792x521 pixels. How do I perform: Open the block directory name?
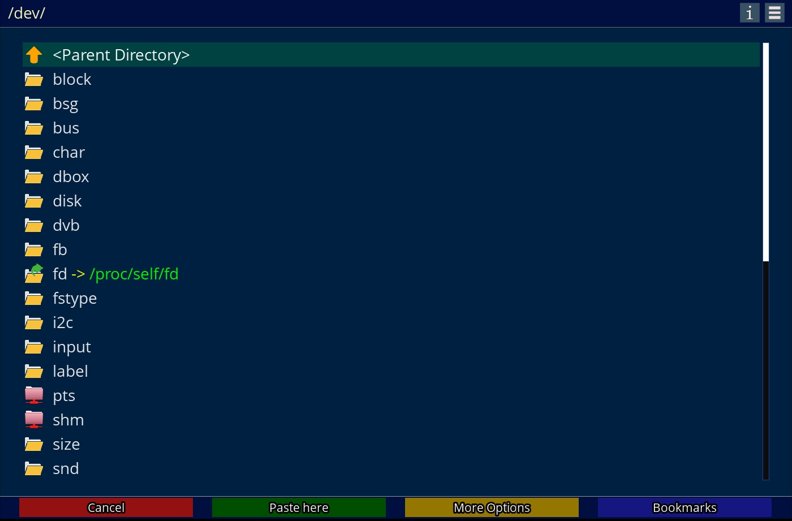click(72, 79)
